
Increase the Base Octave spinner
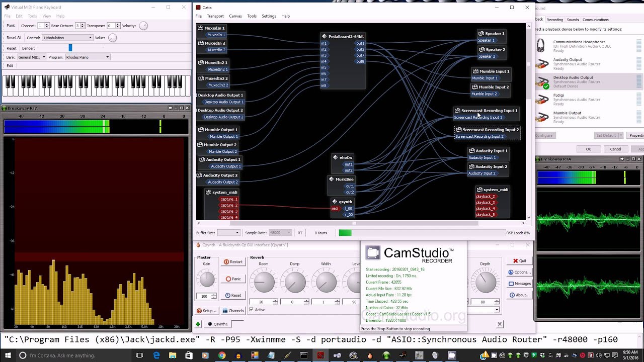[x=83, y=24]
